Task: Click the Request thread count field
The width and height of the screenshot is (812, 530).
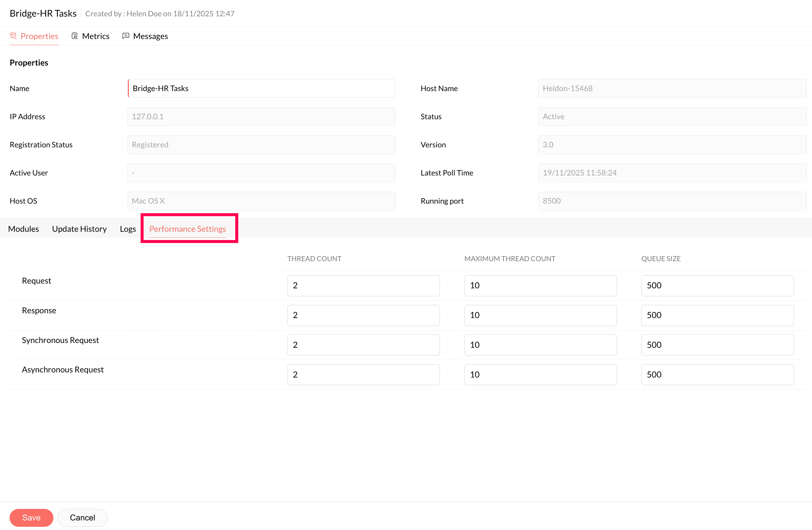Action: [363, 285]
